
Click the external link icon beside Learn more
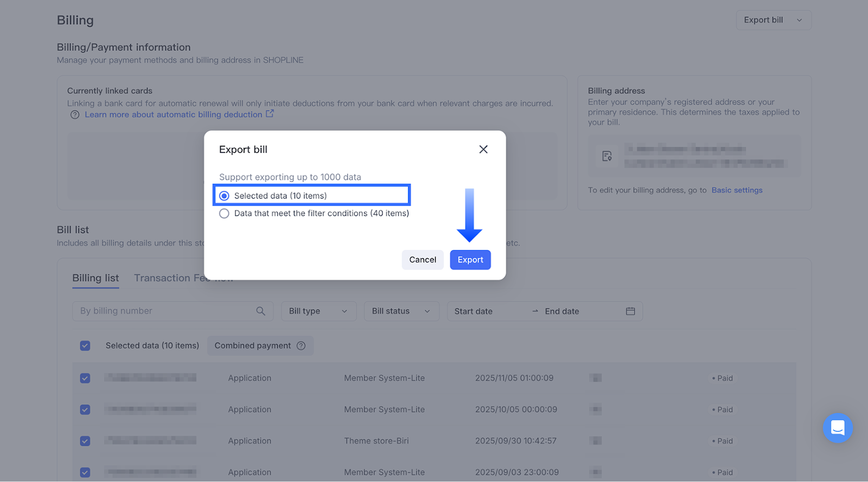click(x=270, y=114)
